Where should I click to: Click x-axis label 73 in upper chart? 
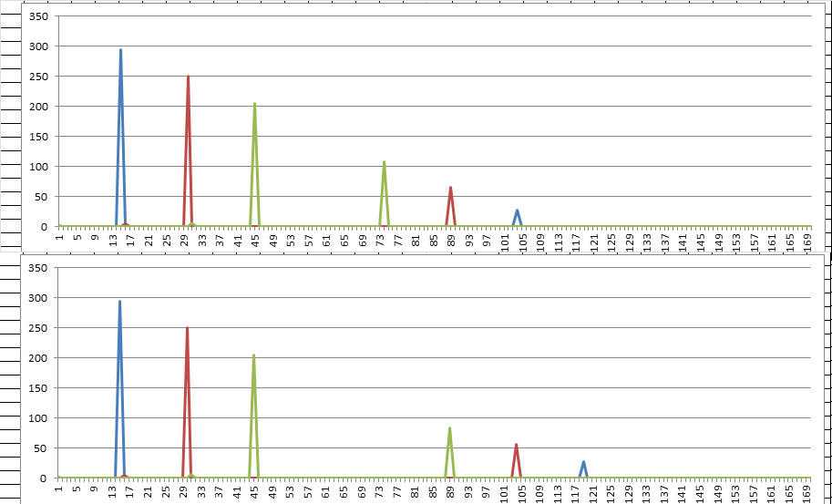coord(380,240)
